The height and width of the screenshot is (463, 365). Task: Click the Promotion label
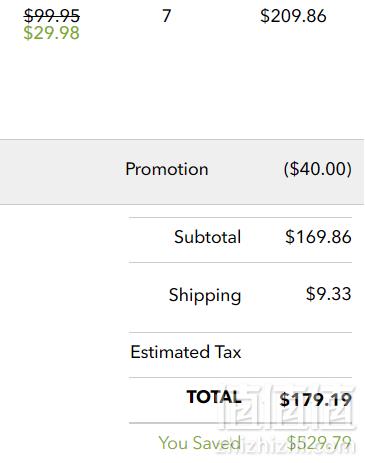[x=167, y=169]
